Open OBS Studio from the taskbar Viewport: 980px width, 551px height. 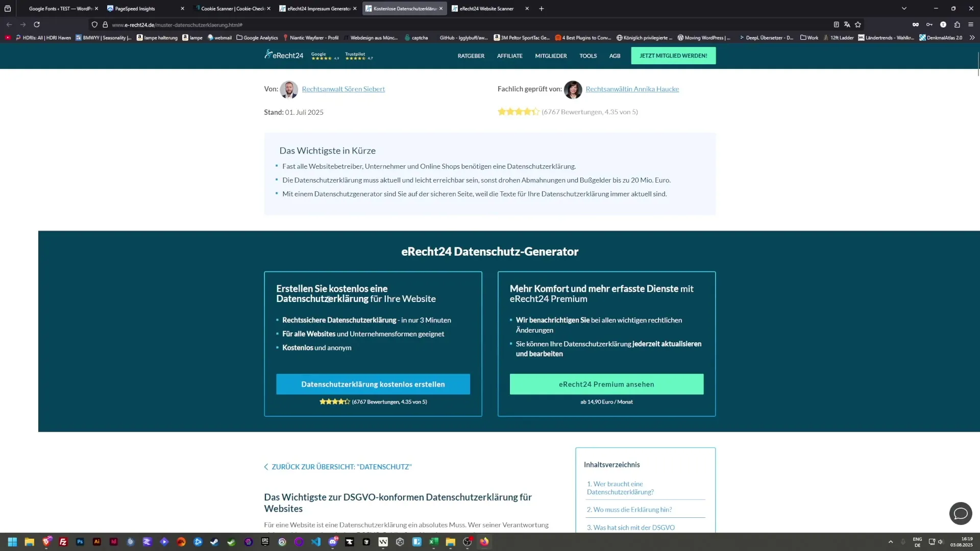tap(467, 542)
